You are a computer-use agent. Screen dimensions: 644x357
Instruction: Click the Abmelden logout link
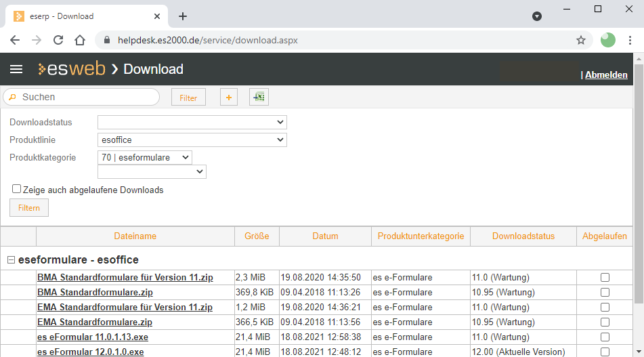(x=606, y=75)
